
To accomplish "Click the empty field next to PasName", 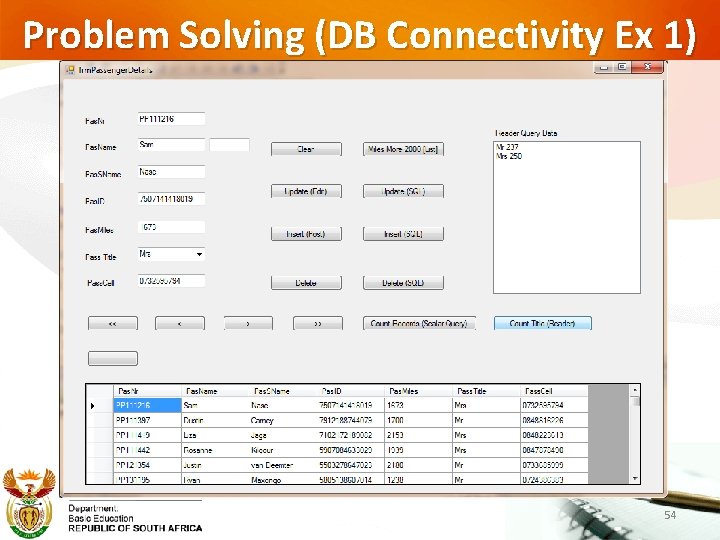I will [x=229, y=145].
